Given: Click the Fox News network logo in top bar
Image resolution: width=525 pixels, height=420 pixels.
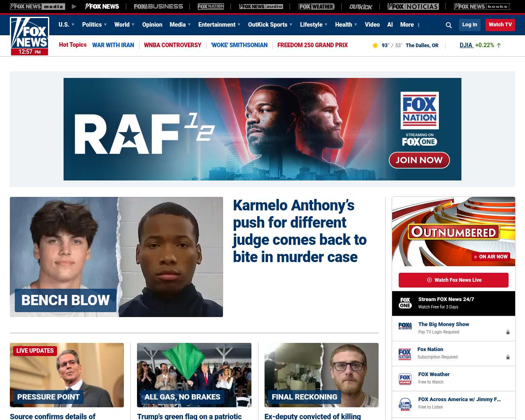Looking at the screenshot, I should [102, 7].
